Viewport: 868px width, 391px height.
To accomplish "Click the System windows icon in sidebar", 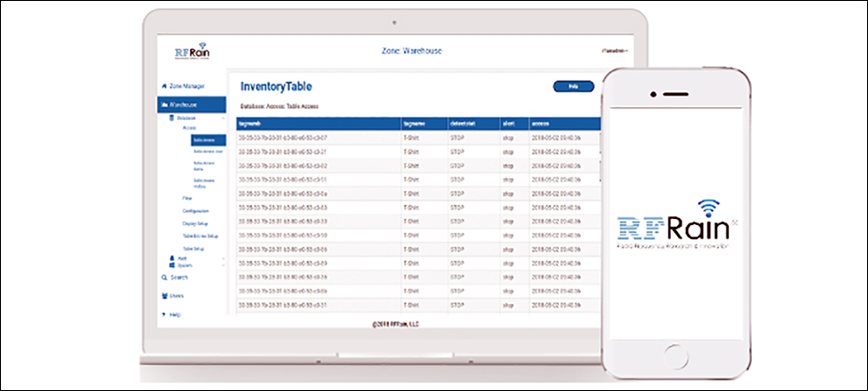I will click(x=172, y=265).
